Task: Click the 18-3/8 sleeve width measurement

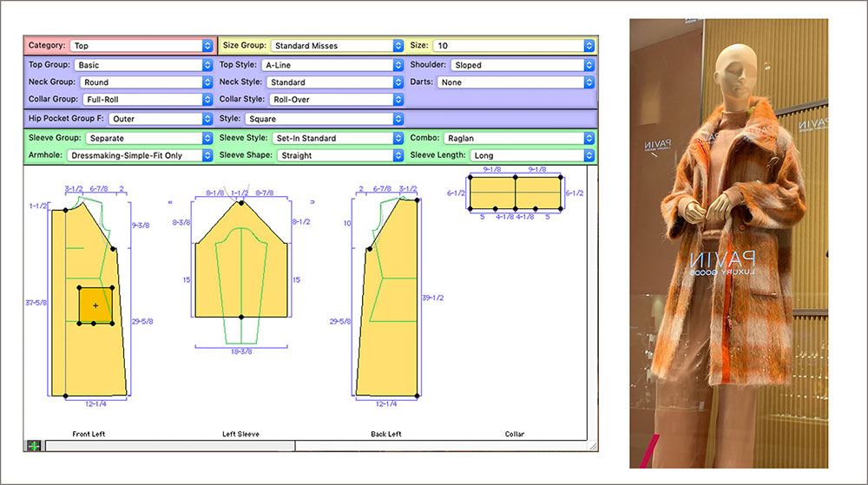Action: pyautogui.click(x=241, y=351)
